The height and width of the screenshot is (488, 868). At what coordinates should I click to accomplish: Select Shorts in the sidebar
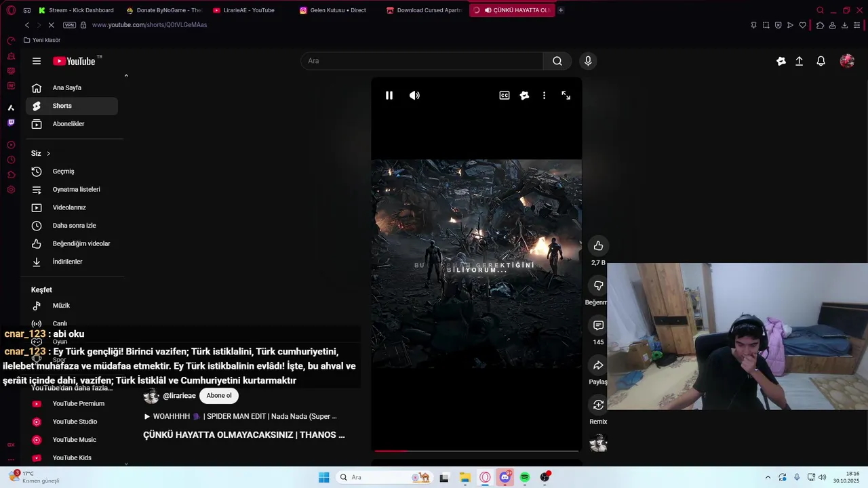point(72,106)
